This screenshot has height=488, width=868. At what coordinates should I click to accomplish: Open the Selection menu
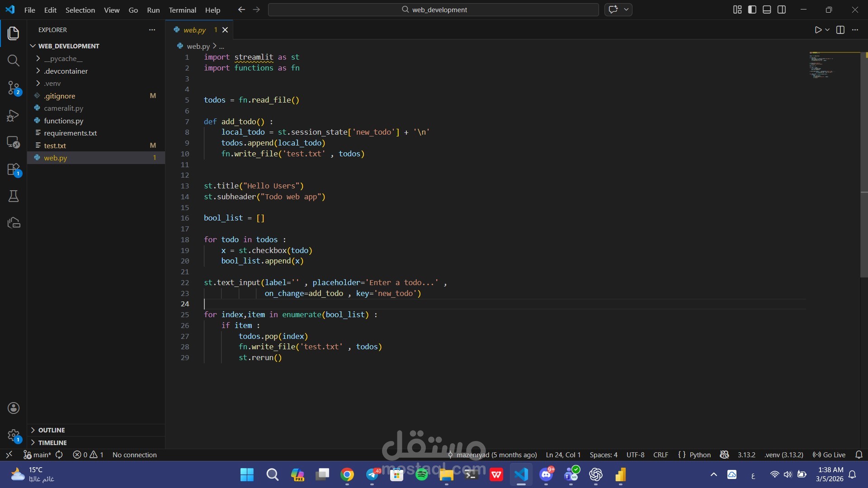point(80,10)
